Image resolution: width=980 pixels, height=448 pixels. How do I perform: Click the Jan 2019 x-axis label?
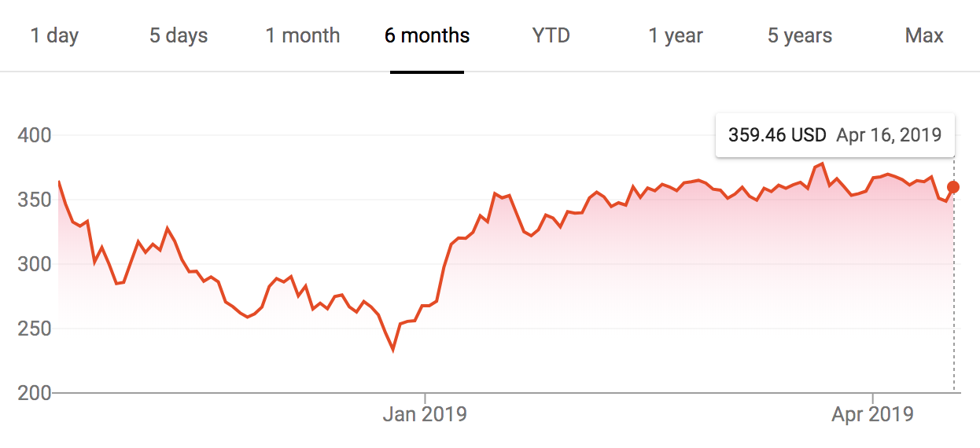425,414
